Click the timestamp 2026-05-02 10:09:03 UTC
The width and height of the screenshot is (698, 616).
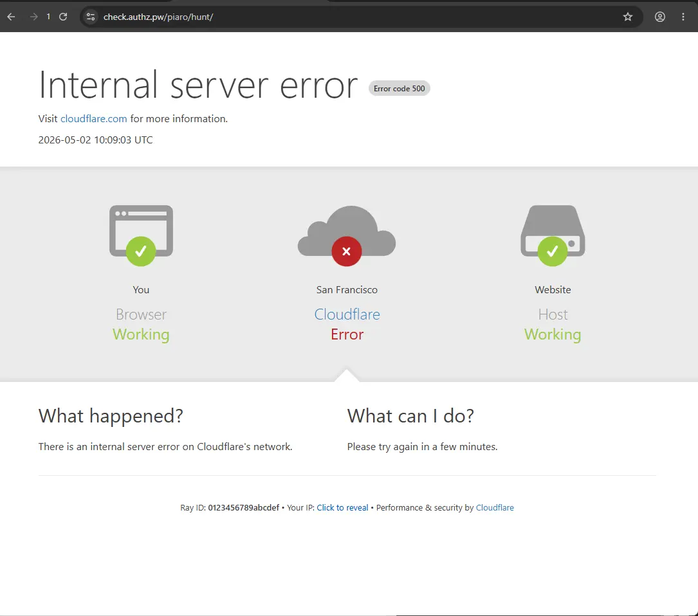point(95,140)
